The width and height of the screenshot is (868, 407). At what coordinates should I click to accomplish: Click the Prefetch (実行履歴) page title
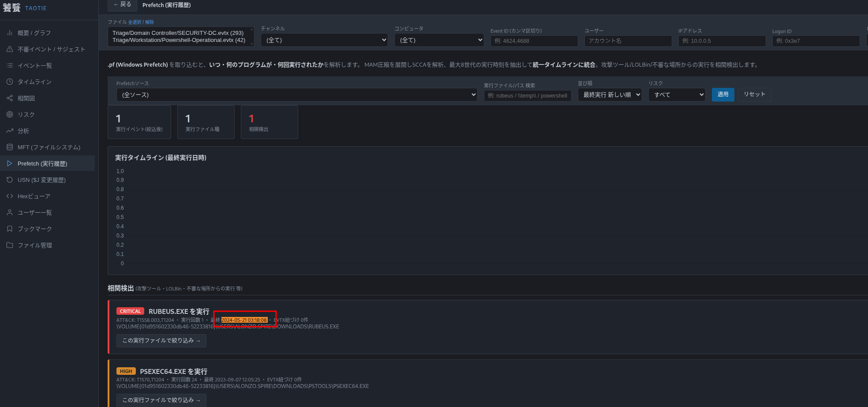167,5
